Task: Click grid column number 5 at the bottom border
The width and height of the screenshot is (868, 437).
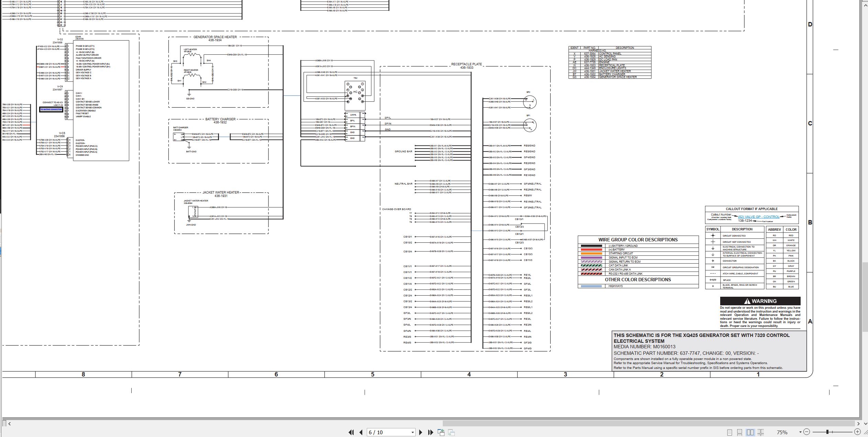Action: click(x=373, y=374)
